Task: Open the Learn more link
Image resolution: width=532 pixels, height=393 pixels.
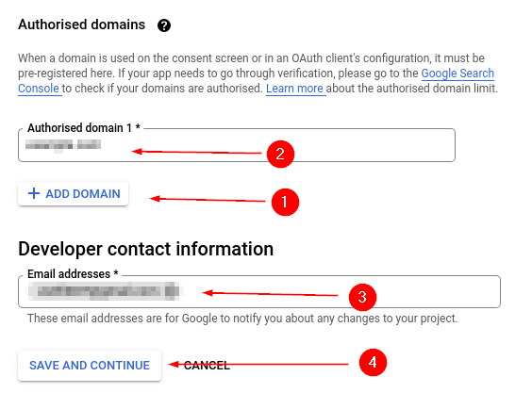Action: 294,89
